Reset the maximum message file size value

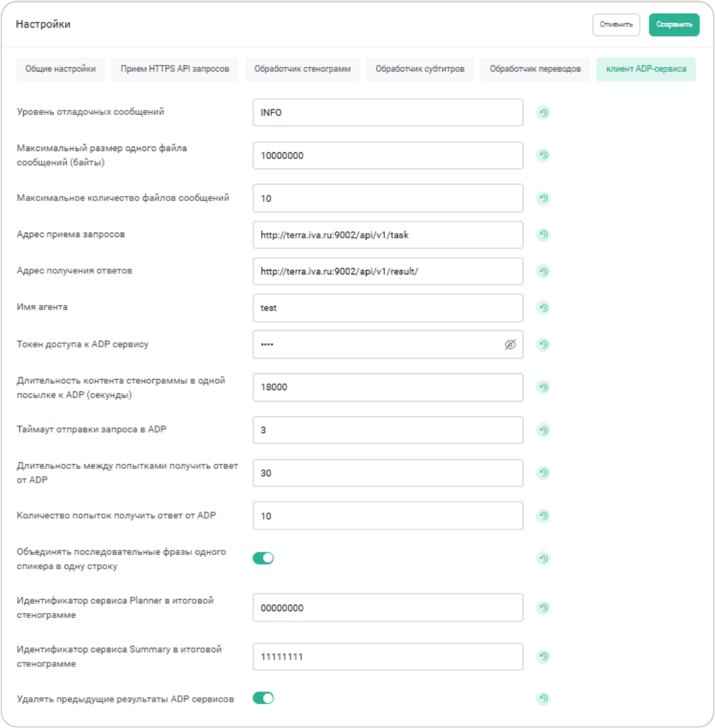[543, 155]
